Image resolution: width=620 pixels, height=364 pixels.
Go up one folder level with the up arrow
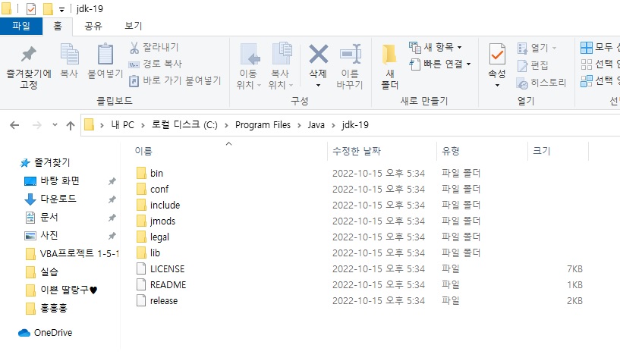pyautogui.click(x=71, y=125)
